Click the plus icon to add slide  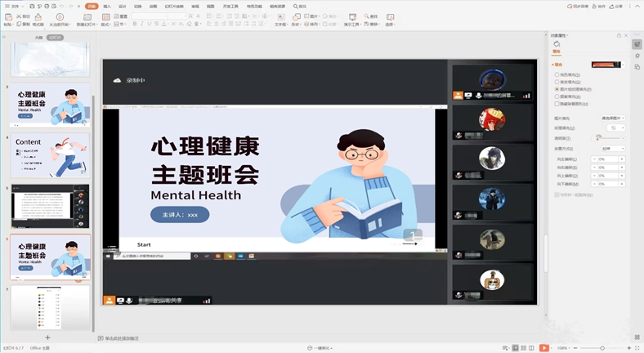[47, 337]
